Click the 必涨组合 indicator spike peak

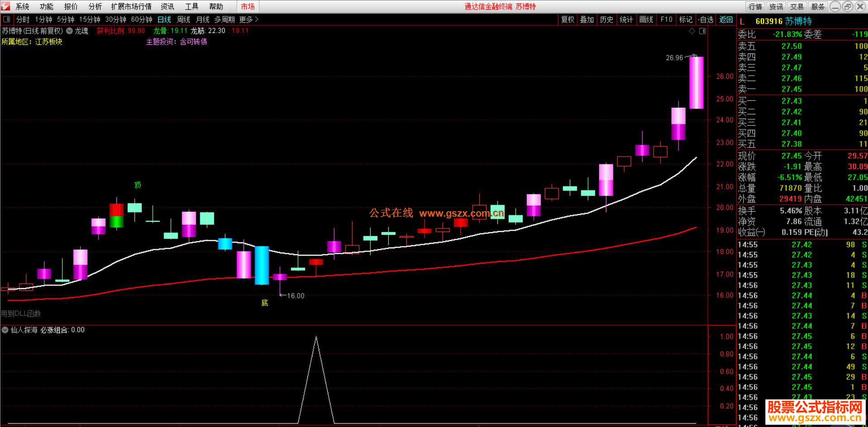(x=316, y=337)
